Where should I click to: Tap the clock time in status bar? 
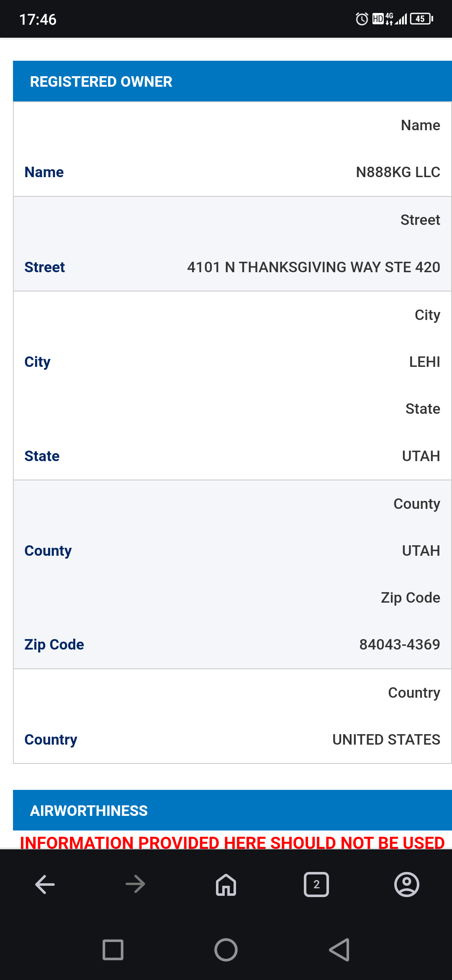coord(38,19)
